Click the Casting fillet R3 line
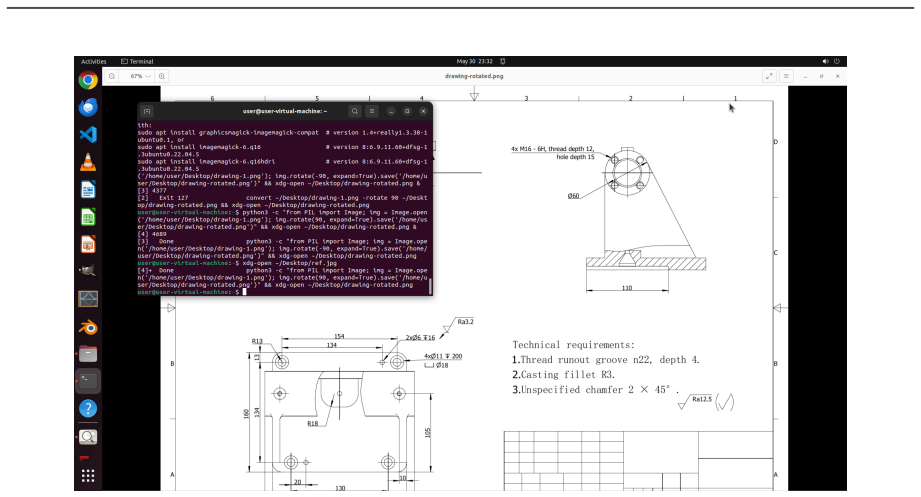Image resolution: width=921 pixels, height=497 pixels. click(563, 375)
